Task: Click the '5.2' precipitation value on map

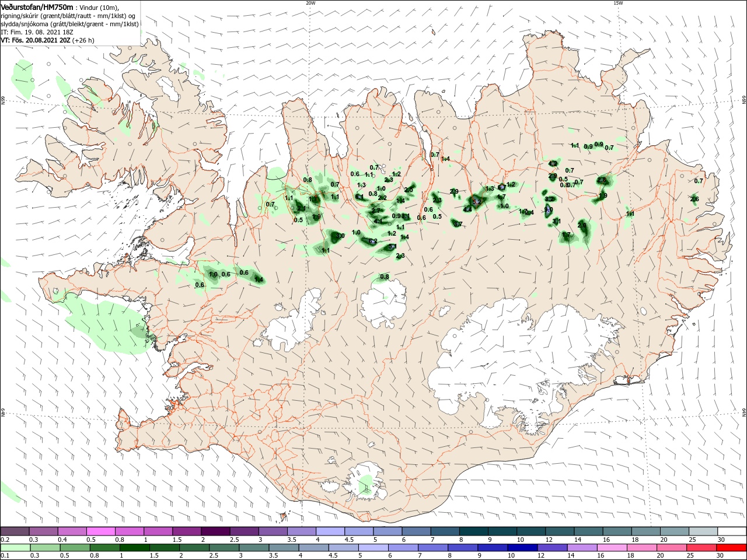Action: coord(477,202)
